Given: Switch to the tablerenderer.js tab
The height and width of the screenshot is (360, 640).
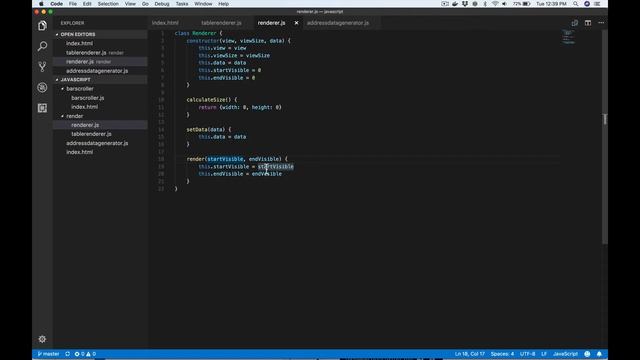Looking at the screenshot, I should pyautogui.click(x=221, y=23).
